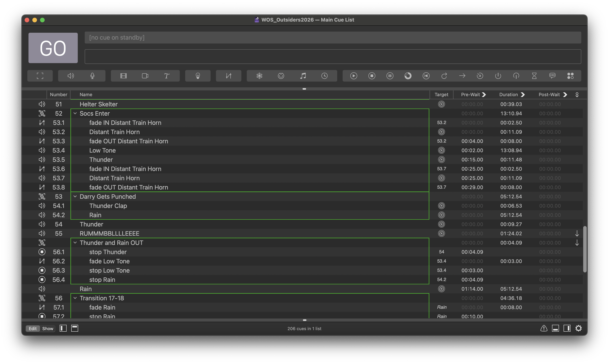This screenshot has height=364, width=609.
Task: Open workspace settings gear
Action: [578, 328]
